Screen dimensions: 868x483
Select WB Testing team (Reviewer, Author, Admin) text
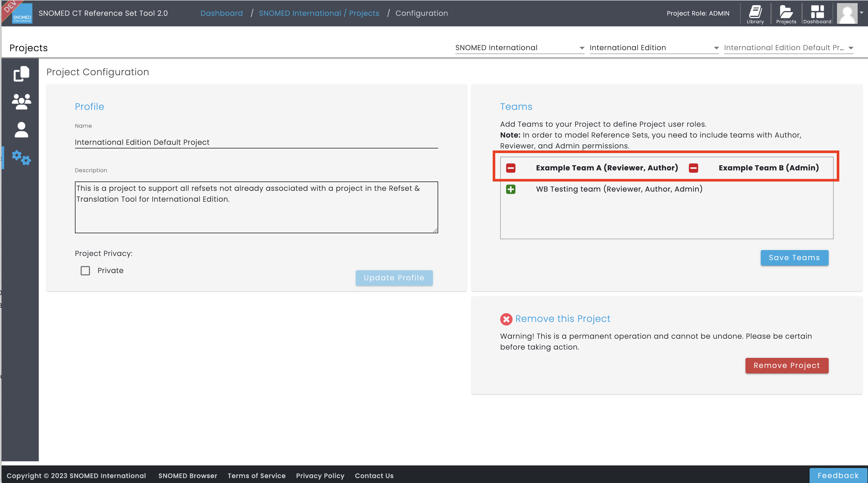click(619, 189)
